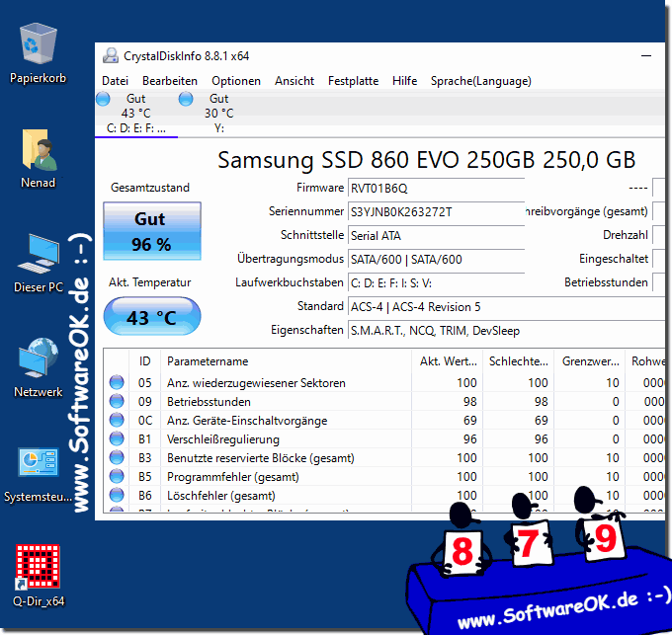672x635 pixels.
Task: Click the Drehzahl label
Action: click(x=626, y=235)
